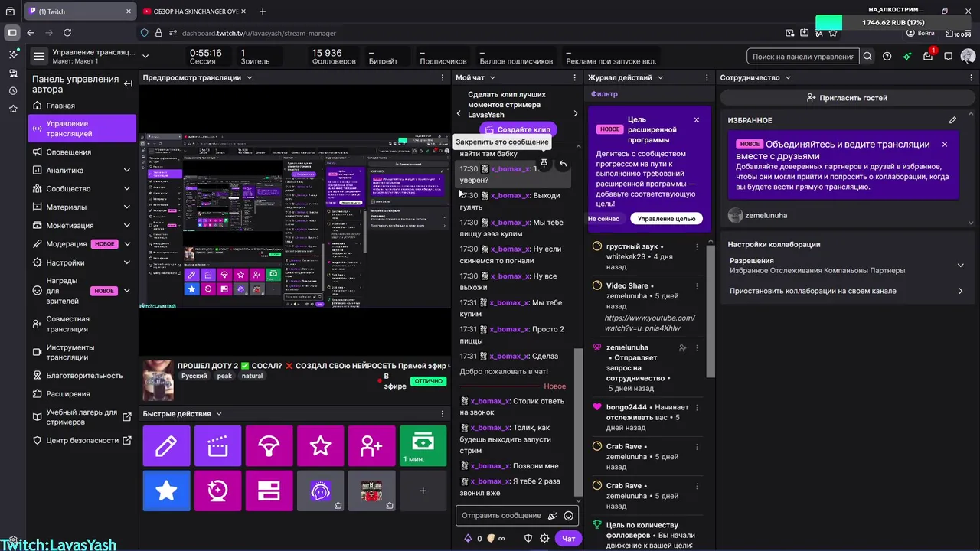Click the blue star quick action

click(166, 491)
